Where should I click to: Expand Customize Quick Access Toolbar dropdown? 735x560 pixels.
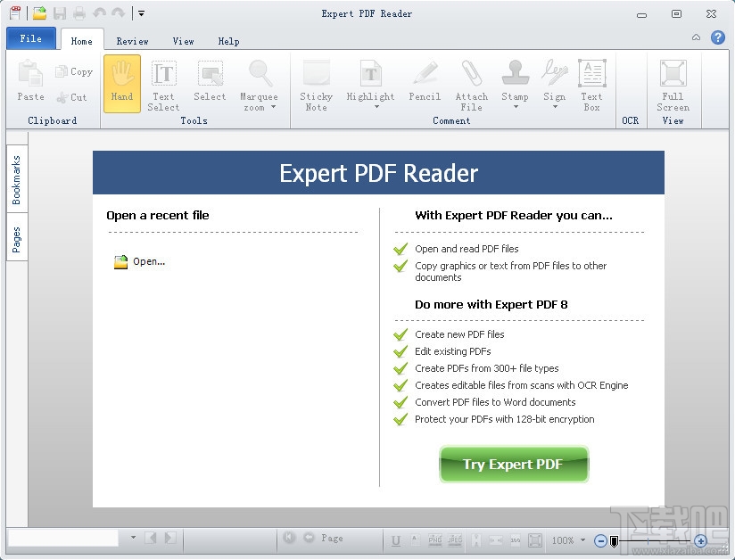coord(141,13)
